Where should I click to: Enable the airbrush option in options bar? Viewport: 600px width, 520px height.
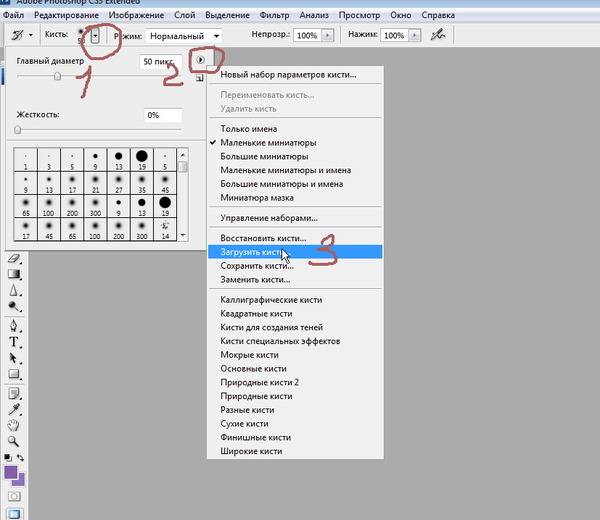coord(438,35)
